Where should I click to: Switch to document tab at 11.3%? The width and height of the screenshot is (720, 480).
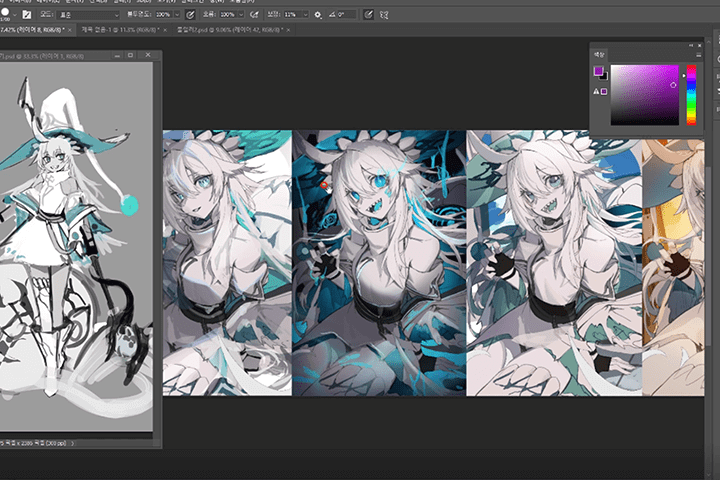click(x=120, y=30)
